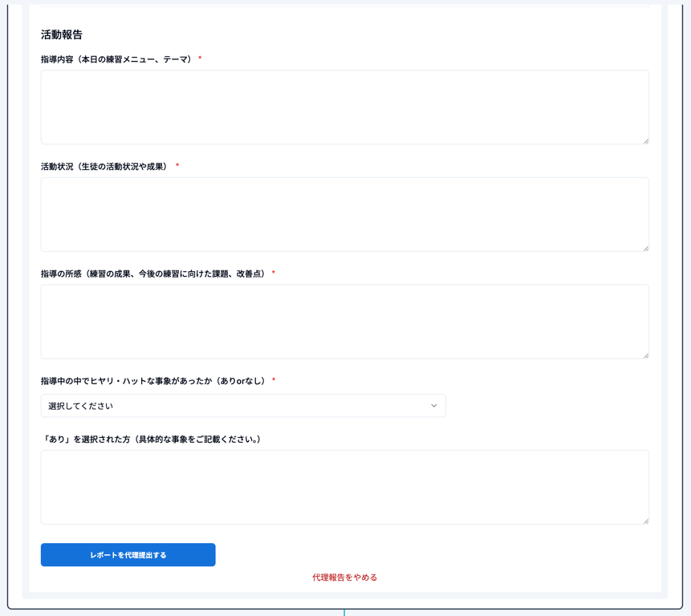Click resize grip of the 「あり」details text area
This screenshot has width=691, height=616.
(x=645, y=521)
